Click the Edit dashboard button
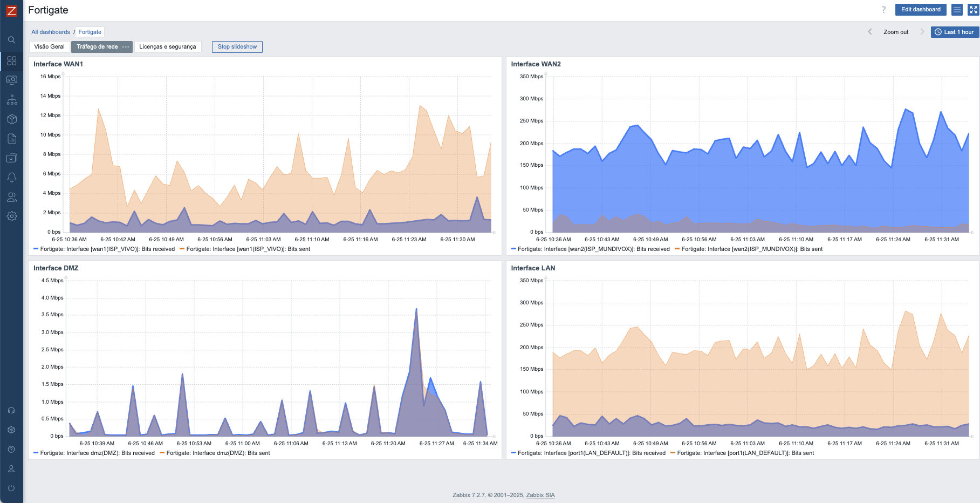The height and width of the screenshot is (503, 980). 921,10
